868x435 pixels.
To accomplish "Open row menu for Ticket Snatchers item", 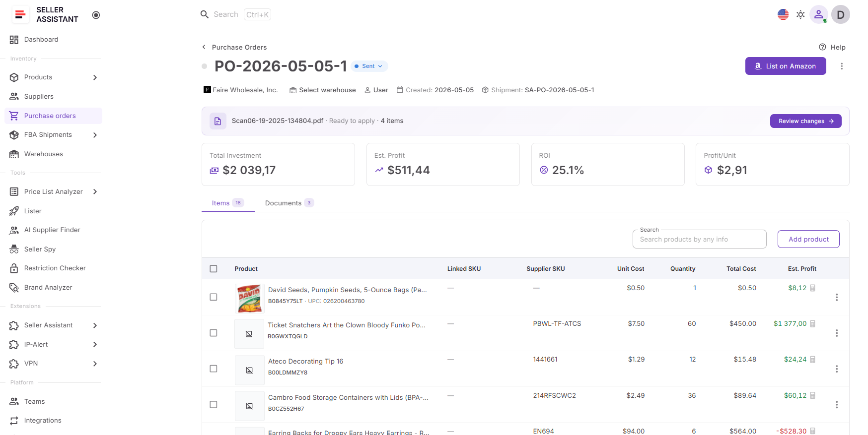I will [x=837, y=333].
